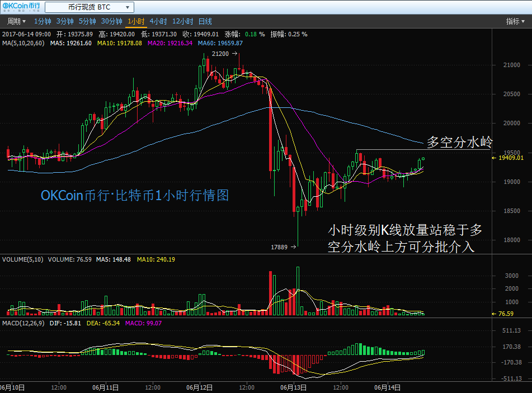532x393 pixels.
Task: Open the 币行现货 BTC market dropdown
Action: [x=89, y=7]
